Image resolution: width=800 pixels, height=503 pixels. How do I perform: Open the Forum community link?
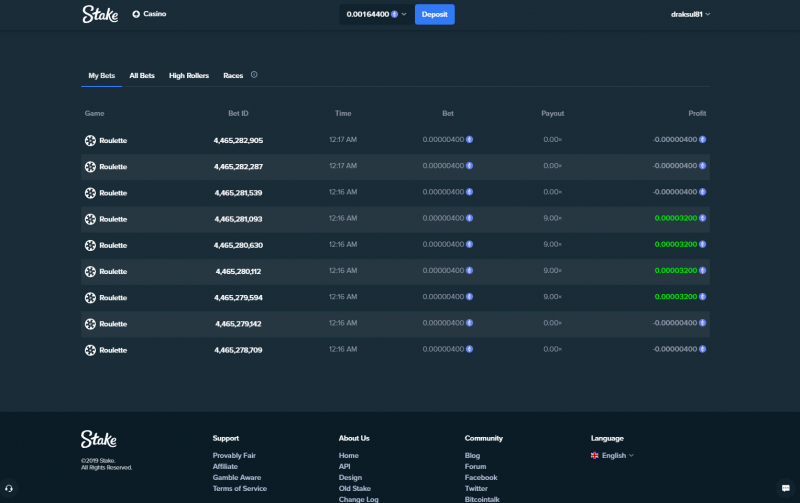click(x=475, y=466)
